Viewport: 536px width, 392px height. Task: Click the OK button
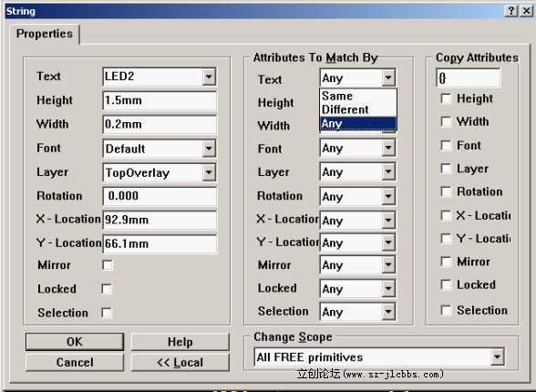(75, 342)
